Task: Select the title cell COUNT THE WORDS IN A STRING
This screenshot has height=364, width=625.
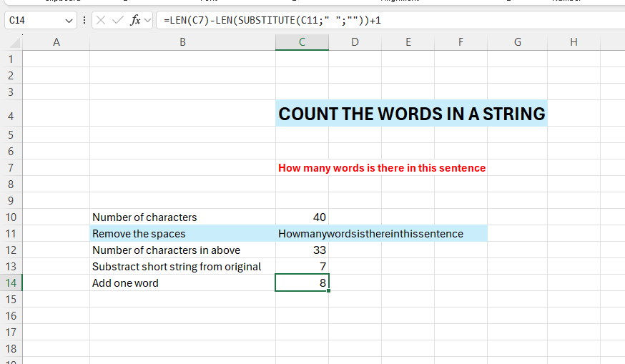Action: pos(411,114)
